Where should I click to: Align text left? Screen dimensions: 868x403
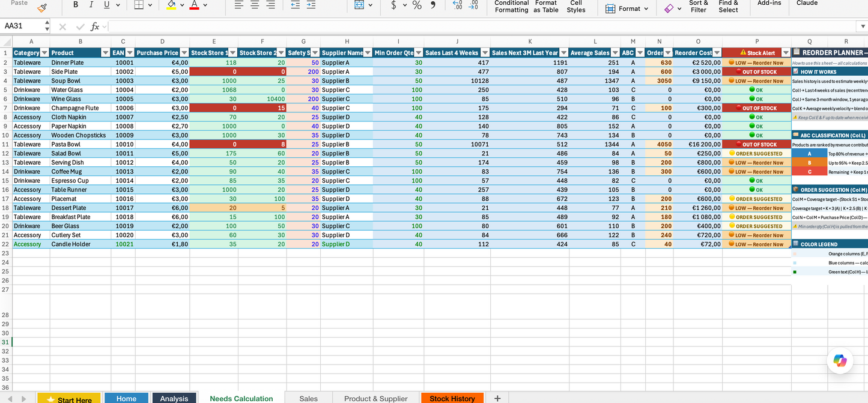pyautogui.click(x=239, y=5)
